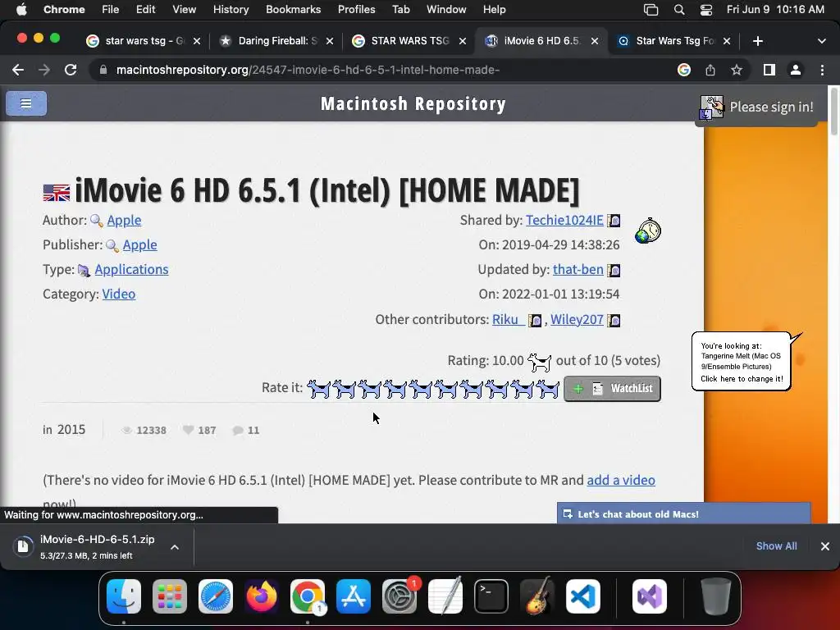The height and width of the screenshot is (630, 840).
Task: Open a new tab with plus button
Action: tap(757, 41)
